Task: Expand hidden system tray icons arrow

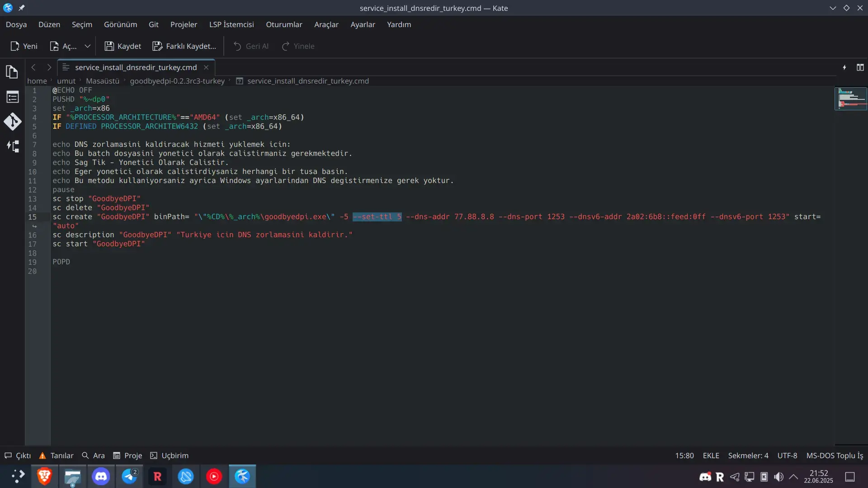Action: pyautogui.click(x=793, y=477)
